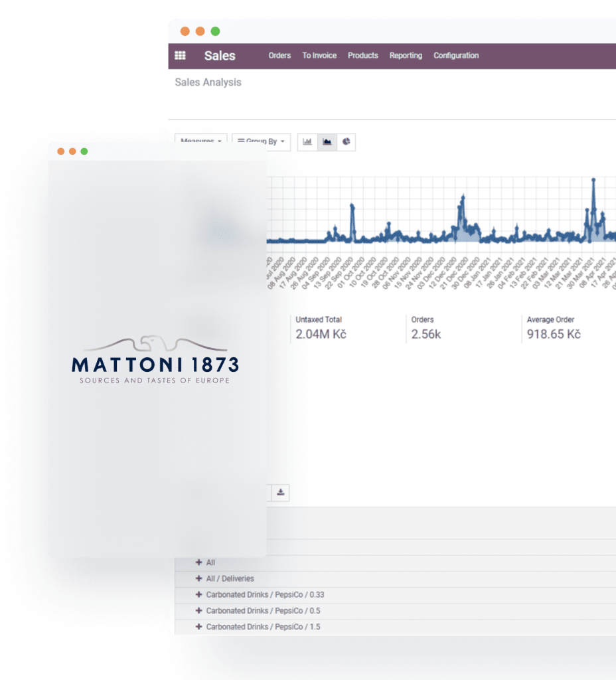Expand the All row
Screen dimensions: 616x680
click(x=199, y=562)
